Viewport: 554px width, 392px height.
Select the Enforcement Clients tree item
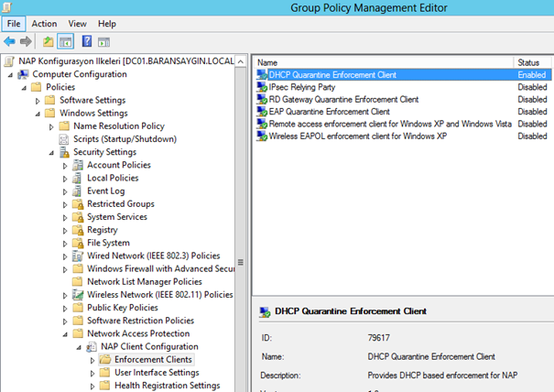point(153,359)
